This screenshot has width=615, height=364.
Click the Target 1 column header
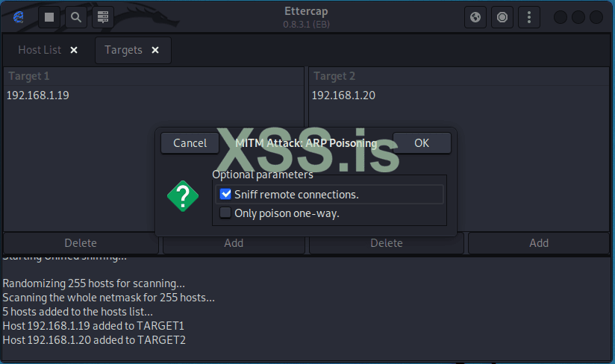pyautogui.click(x=154, y=76)
